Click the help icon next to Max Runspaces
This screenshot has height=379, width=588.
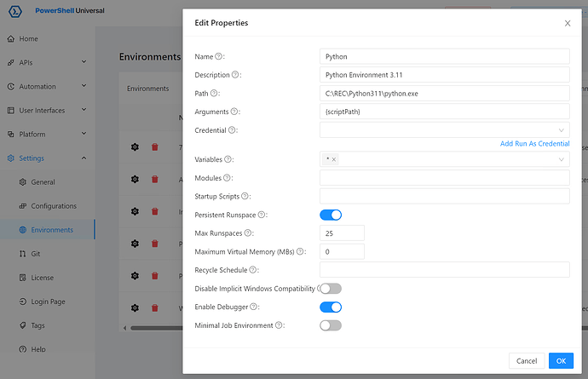pos(248,233)
